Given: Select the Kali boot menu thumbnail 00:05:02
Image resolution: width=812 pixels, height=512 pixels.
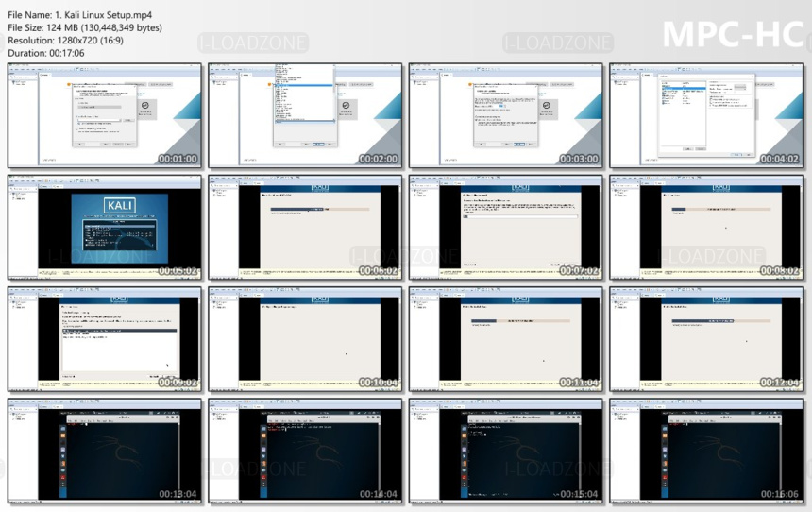Looking at the screenshot, I should point(105,228).
